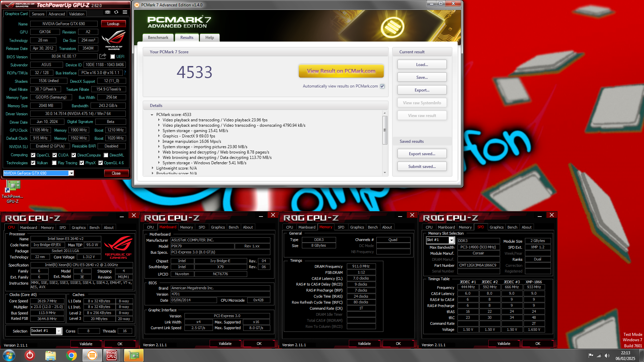Screen dimensions: 644x362
Task: Click the ROG CPU-Z taskbar icon
Action: [112, 355]
